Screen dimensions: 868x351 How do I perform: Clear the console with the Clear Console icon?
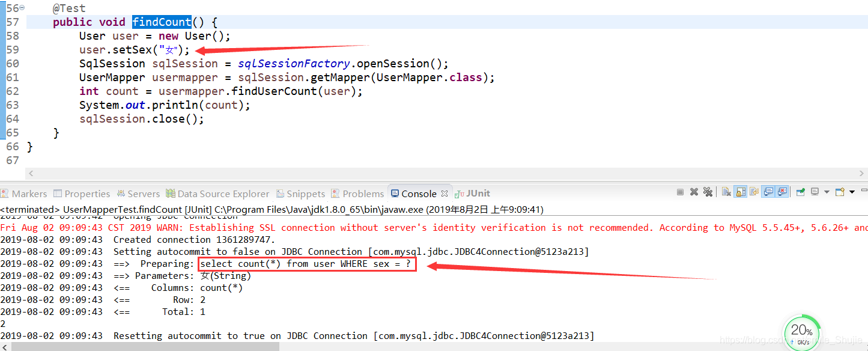(x=726, y=192)
